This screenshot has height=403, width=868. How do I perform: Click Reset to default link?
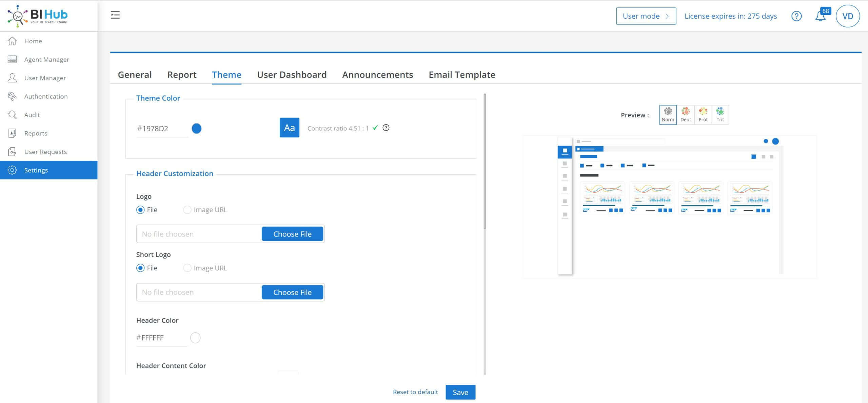tap(415, 392)
